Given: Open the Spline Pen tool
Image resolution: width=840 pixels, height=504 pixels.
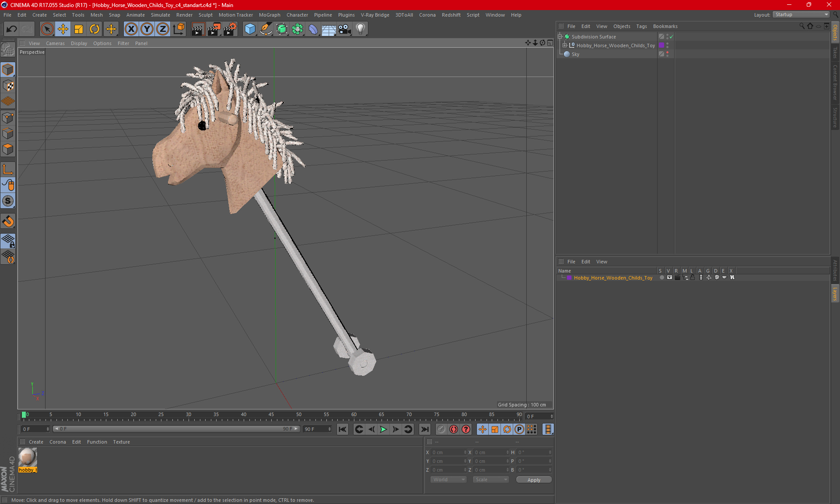Looking at the screenshot, I should point(266,29).
